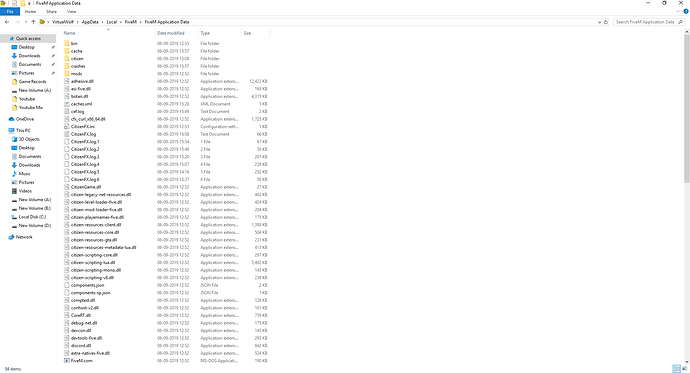Screen dimensions: 690x373
Task: Click the Network icon in navigation pane
Action: click(11, 237)
